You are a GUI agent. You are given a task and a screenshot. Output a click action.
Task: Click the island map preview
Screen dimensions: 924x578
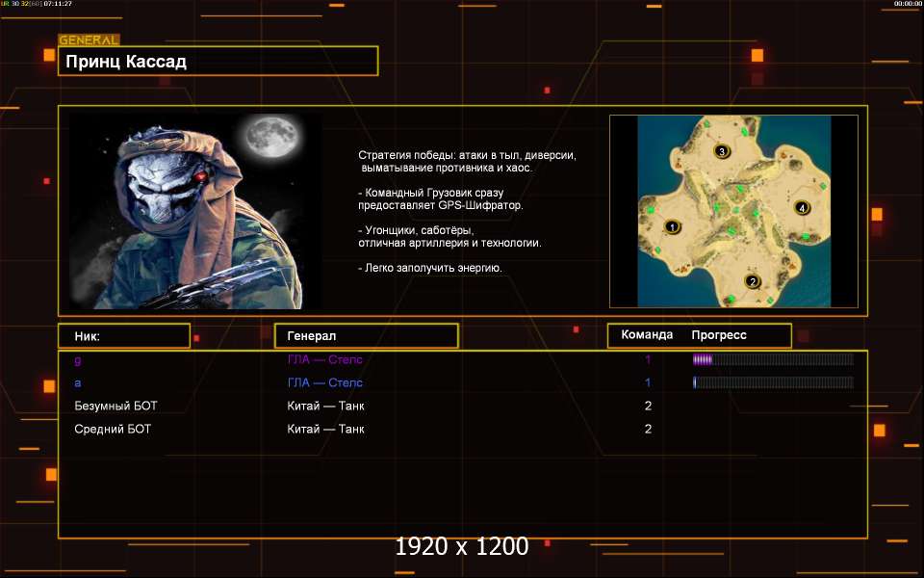pos(733,211)
